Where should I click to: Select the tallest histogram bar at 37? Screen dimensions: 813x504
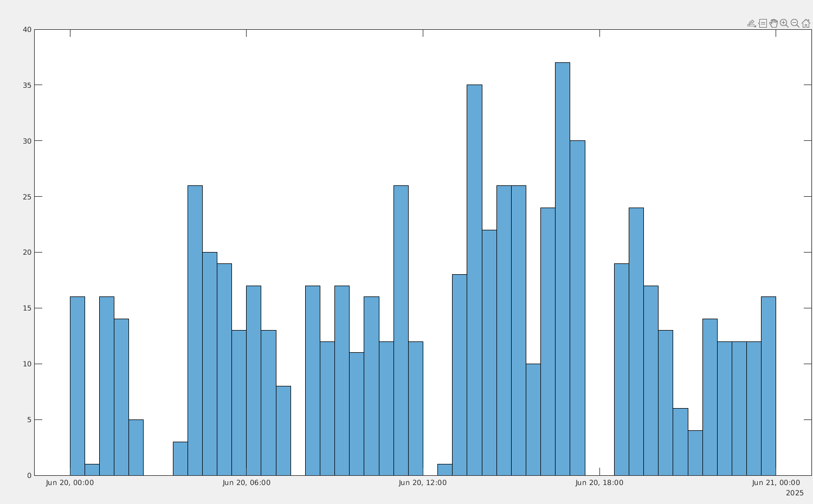click(x=563, y=269)
